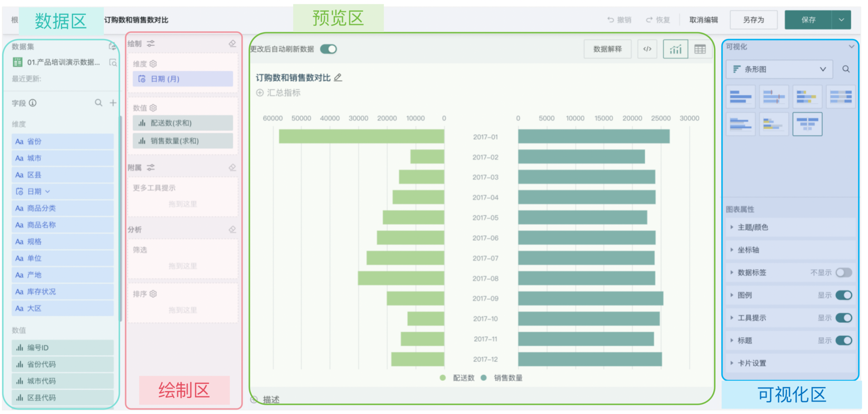The width and height of the screenshot is (868, 414).
Task: Clear the 附属 section with eraser icon
Action: [x=232, y=167]
